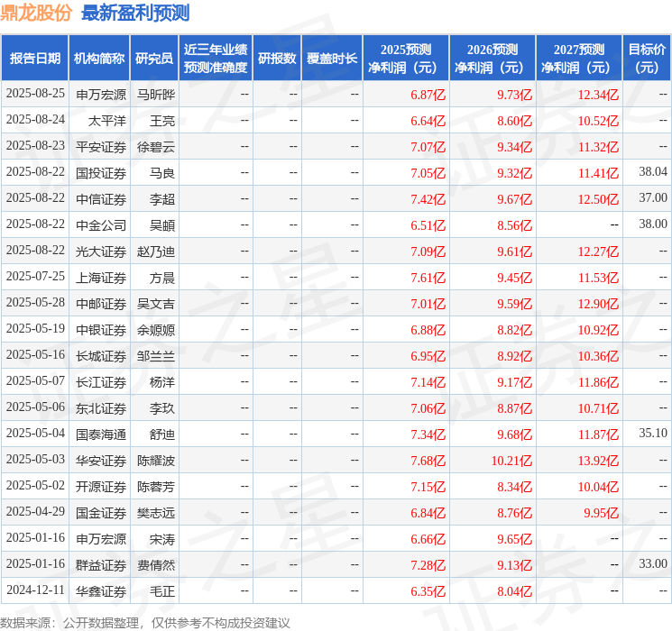Click target price 33.00

pos(653,563)
